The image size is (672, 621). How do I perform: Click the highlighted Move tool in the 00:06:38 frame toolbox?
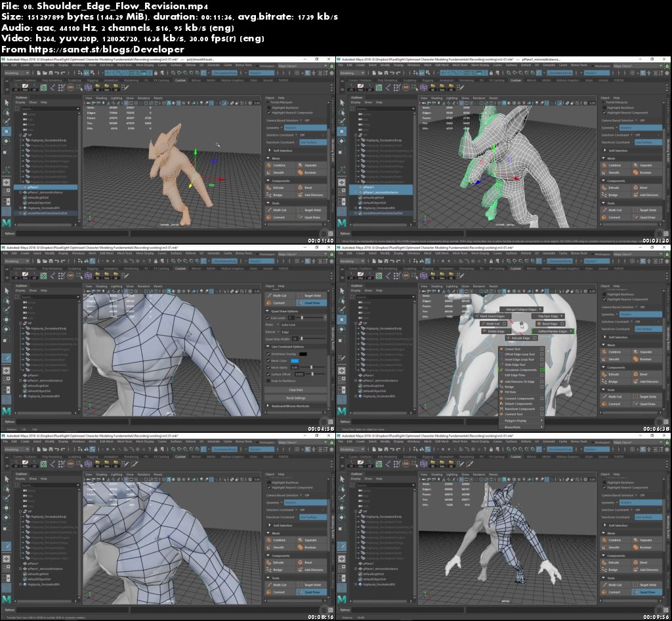pos(342,319)
